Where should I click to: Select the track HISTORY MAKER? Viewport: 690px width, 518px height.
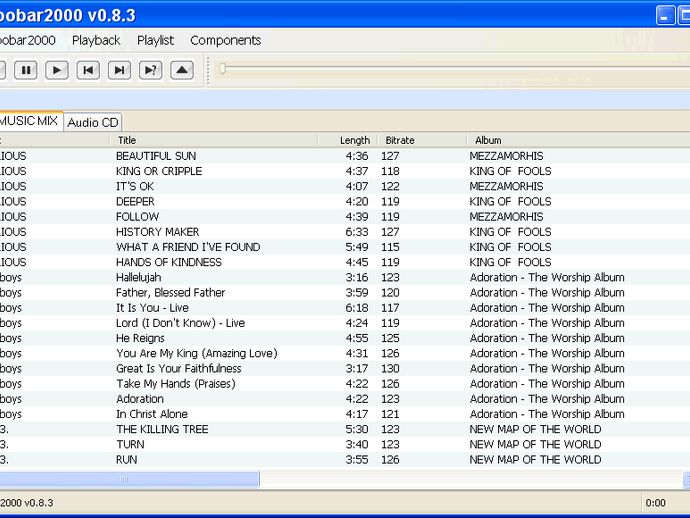point(158,232)
